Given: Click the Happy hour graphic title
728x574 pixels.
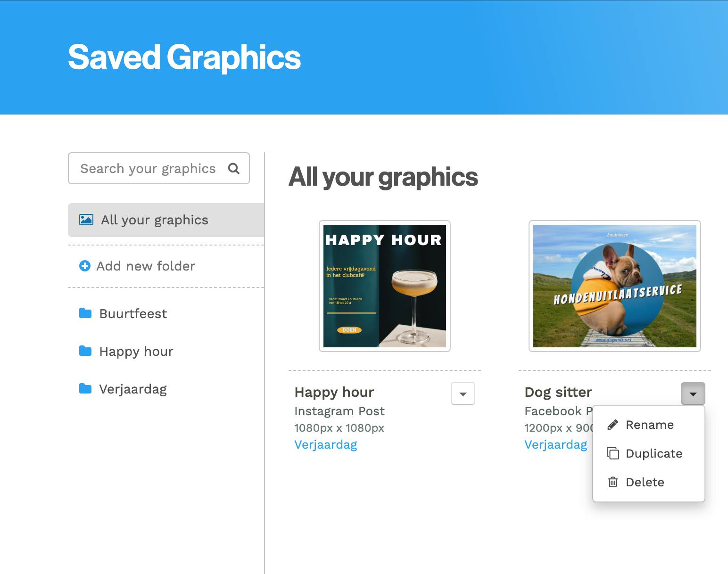Looking at the screenshot, I should coord(334,392).
